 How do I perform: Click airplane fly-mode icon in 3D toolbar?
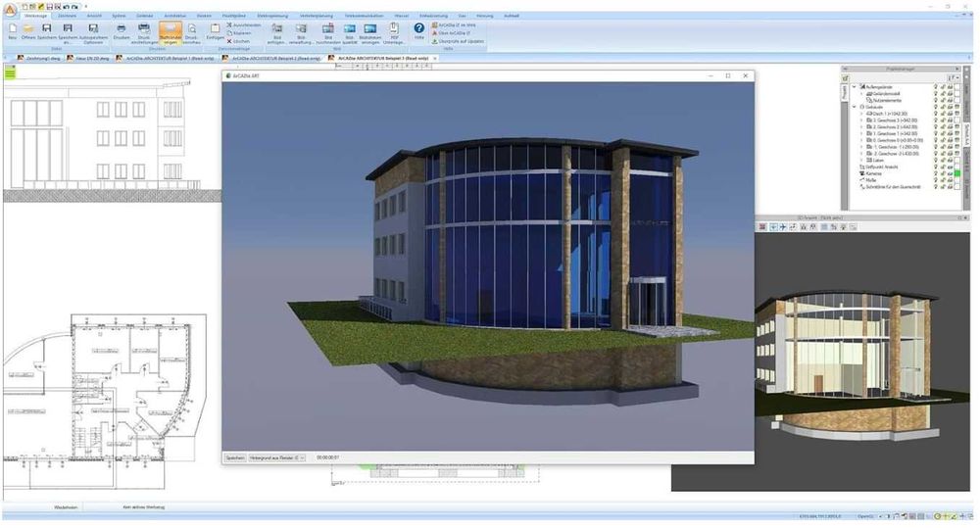(x=782, y=227)
